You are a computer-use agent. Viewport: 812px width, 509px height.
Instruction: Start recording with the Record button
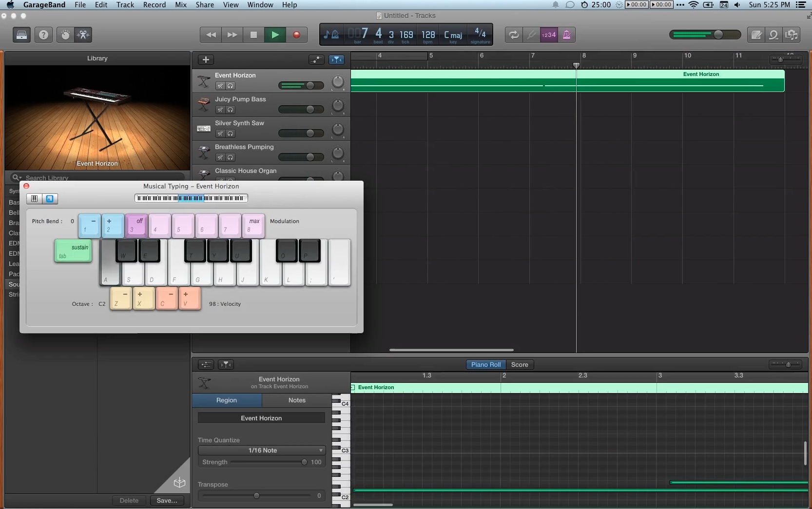pos(296,35)
